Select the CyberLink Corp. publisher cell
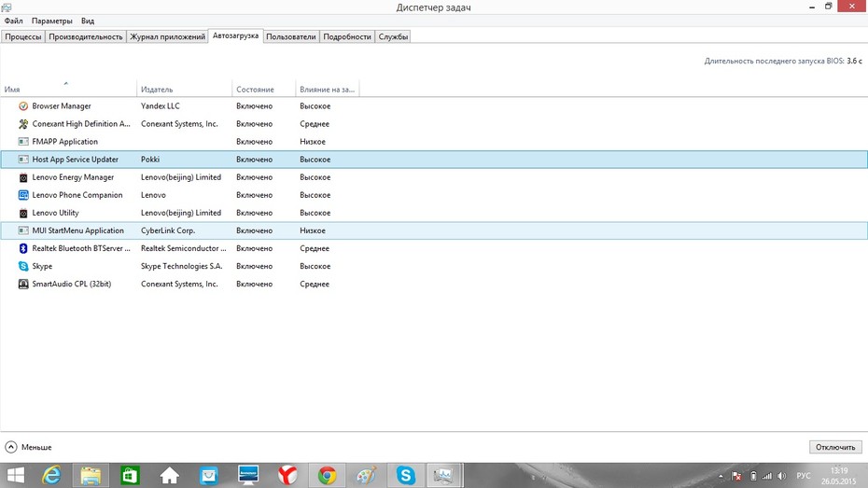 (168, 230)
